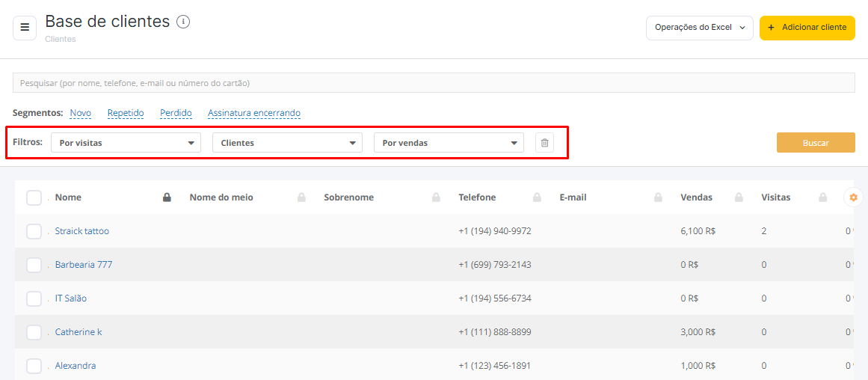Click the info icon beside Base de clientes
The width and height of the screenshot is (868, 380).
tap(183, 22)
